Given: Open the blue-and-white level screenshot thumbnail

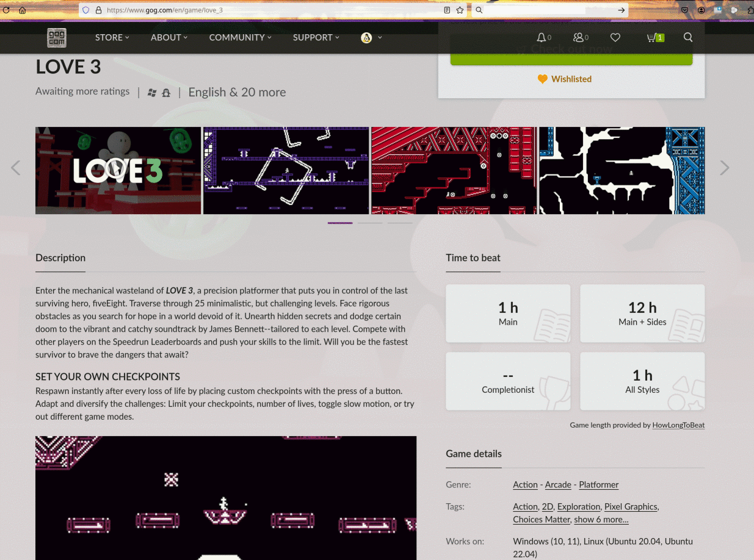Looking at the screenshot, I should pos(622,170).
